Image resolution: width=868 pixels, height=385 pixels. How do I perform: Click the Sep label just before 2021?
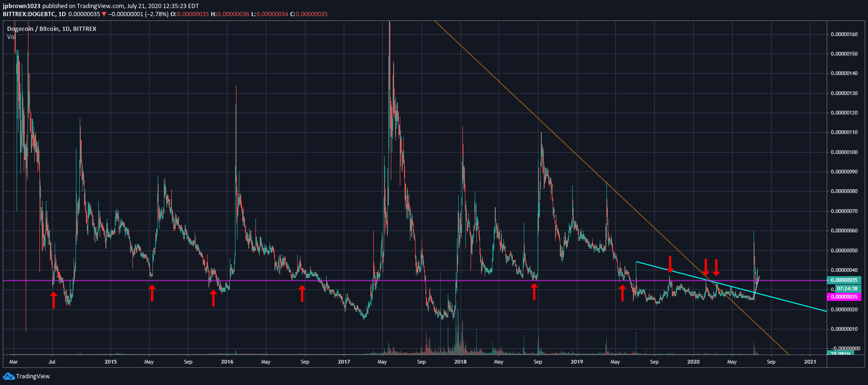click(771, 362)
